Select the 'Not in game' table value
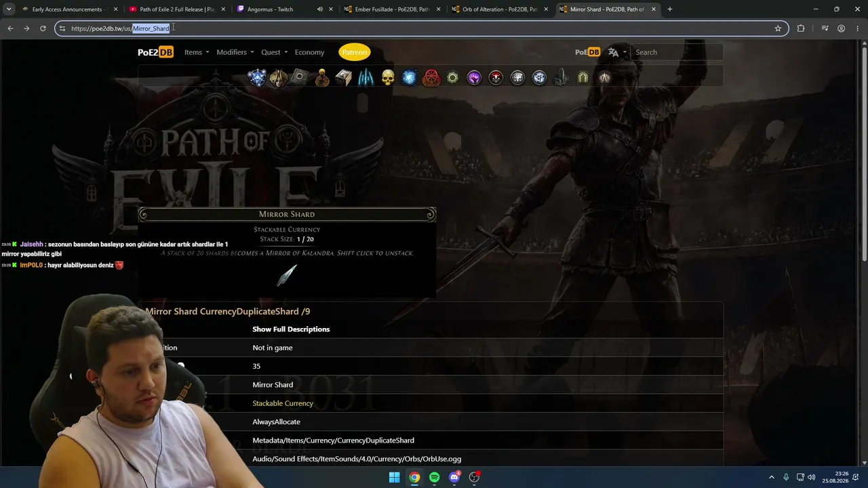Image resolution: width=868 pixels, height=488 pixels. 273,348
